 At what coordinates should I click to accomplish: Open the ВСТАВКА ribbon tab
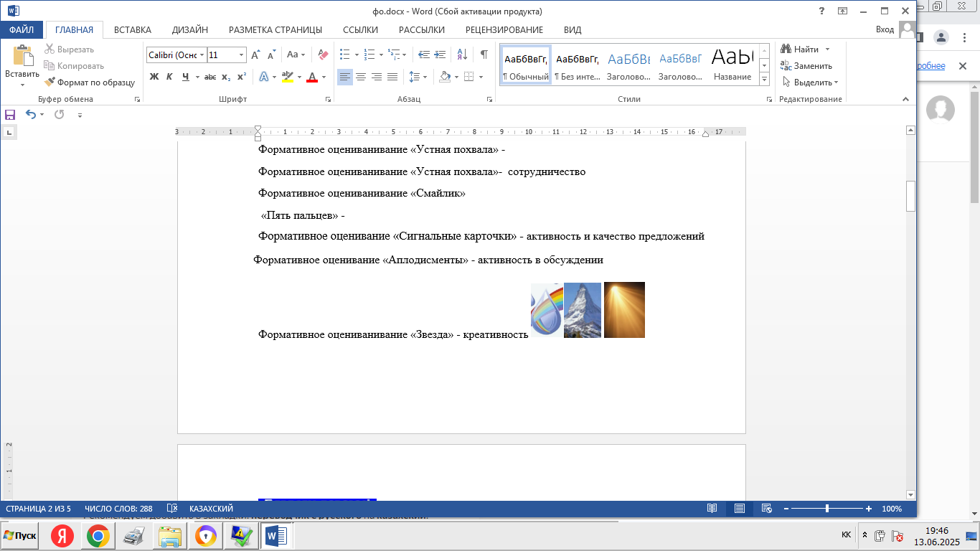(132, 29)
